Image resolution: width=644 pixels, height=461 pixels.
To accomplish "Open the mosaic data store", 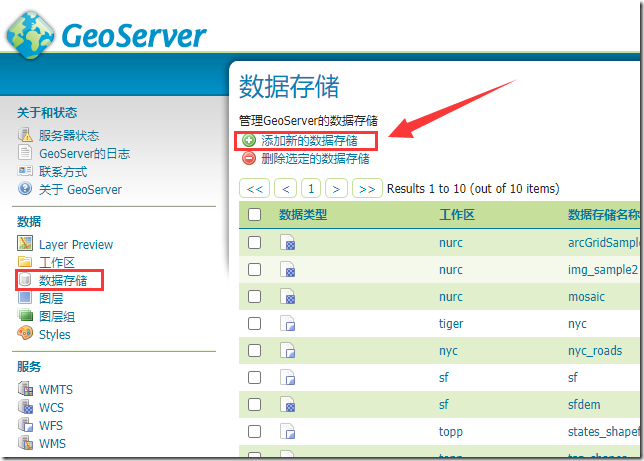I will pos(586,296).
